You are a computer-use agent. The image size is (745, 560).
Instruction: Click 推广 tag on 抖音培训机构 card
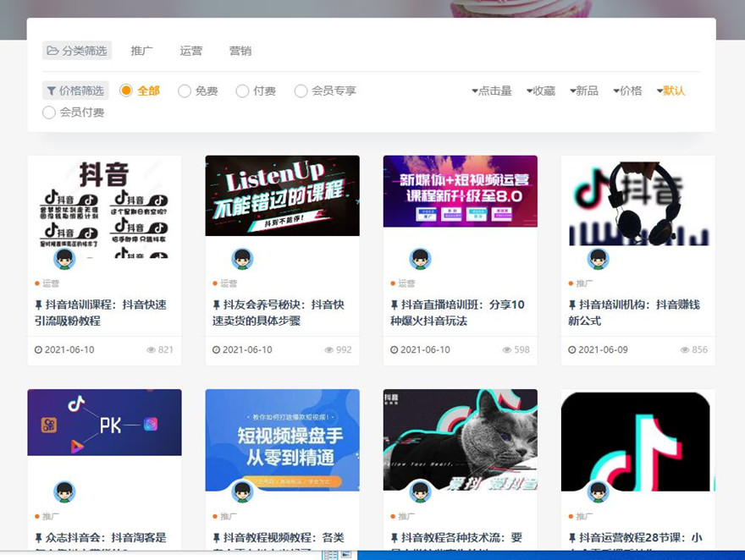(584, 283)
